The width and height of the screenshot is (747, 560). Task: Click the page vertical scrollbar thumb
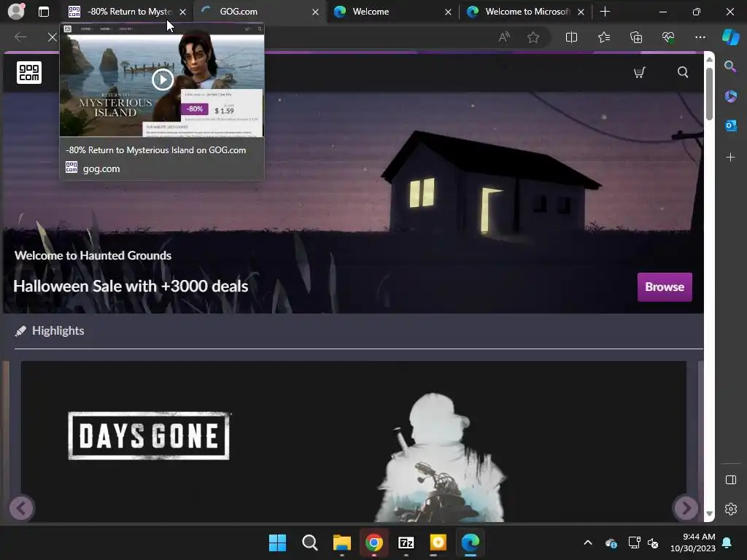[x=709, y=94]
